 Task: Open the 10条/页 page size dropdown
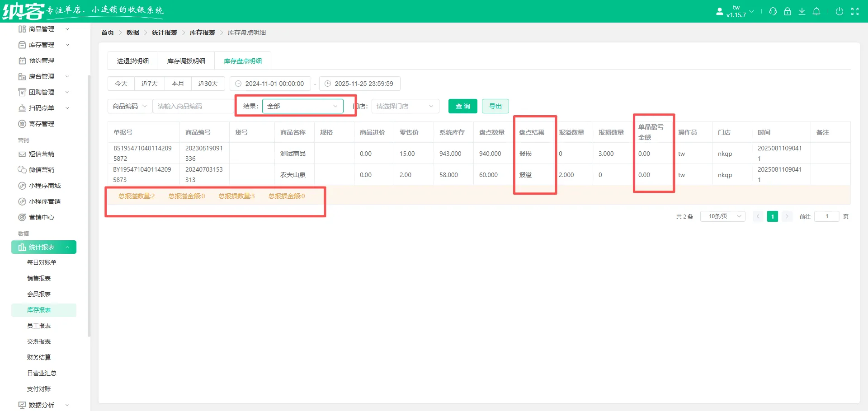[722, 216]
